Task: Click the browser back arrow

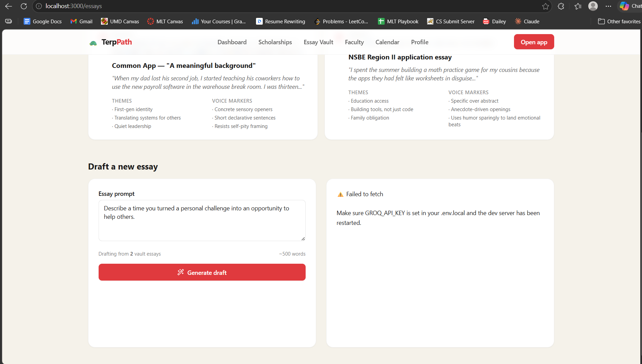Action: pos(9,6)
